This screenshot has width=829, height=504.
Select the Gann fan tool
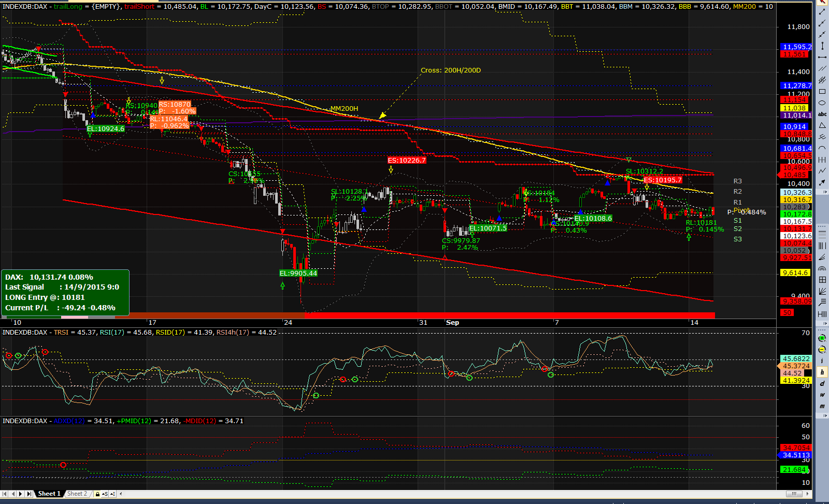coord(822,291)
